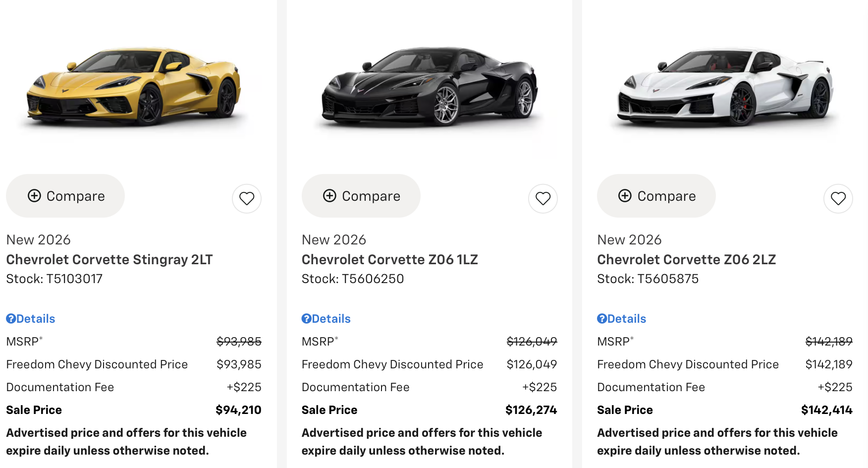Add Stingray 2LT to Compare
The width and height of the screenshot is (868, 468).
65,196
